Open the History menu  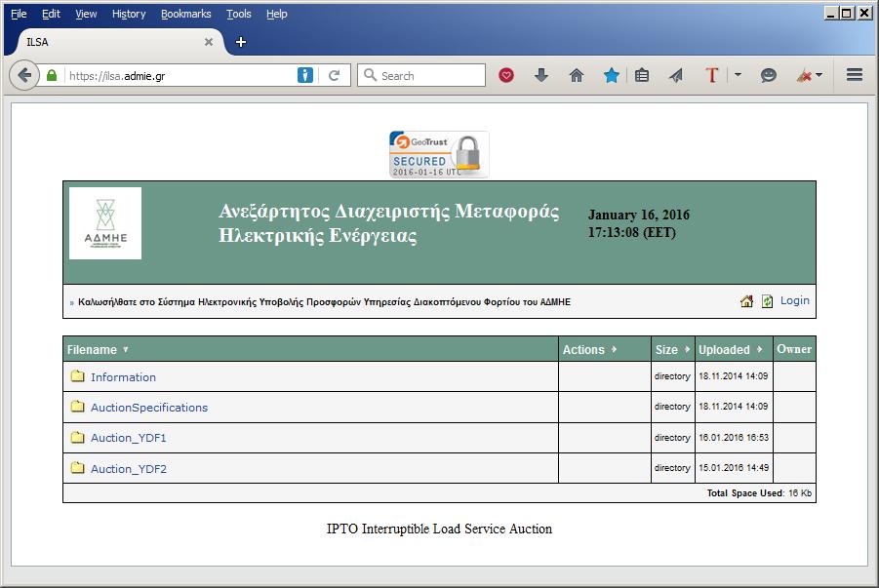(129, 14)
